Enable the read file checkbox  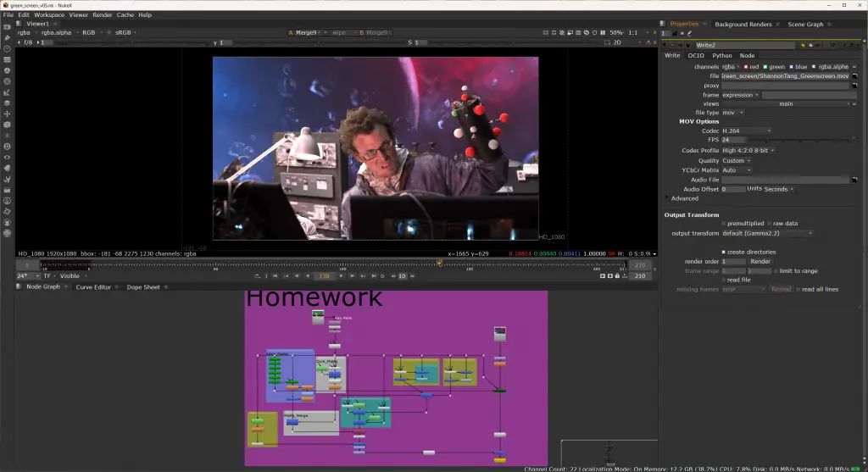tap(724, 280)
